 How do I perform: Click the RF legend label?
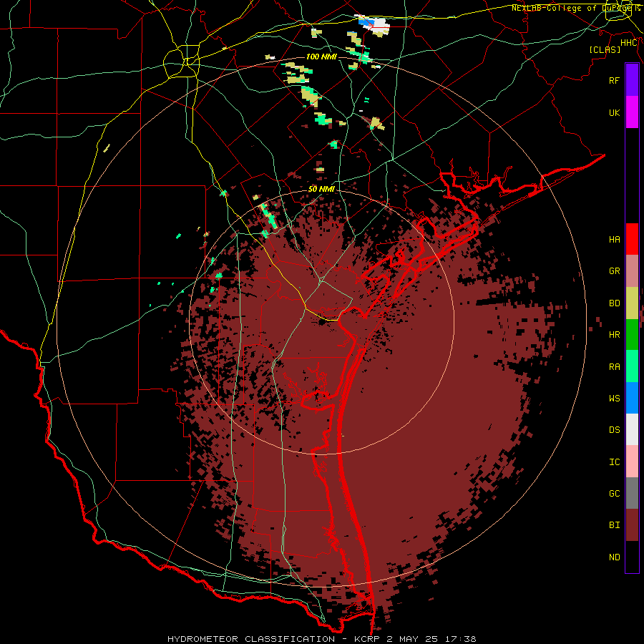(x=614, y=80)
